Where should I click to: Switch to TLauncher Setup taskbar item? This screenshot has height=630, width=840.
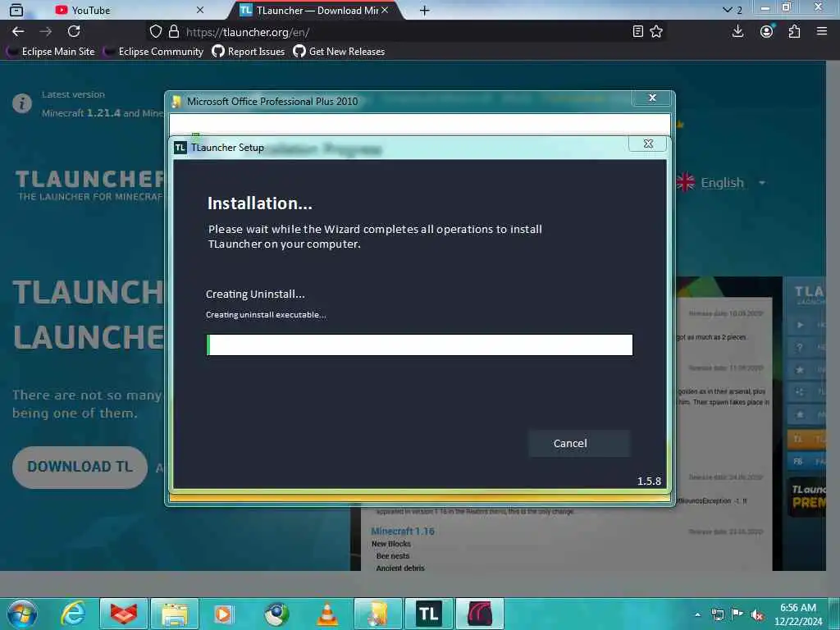click(428, 614)
